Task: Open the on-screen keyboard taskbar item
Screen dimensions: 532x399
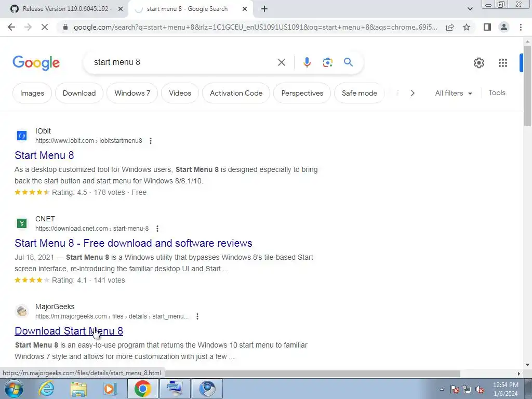Action: point(175,389)
